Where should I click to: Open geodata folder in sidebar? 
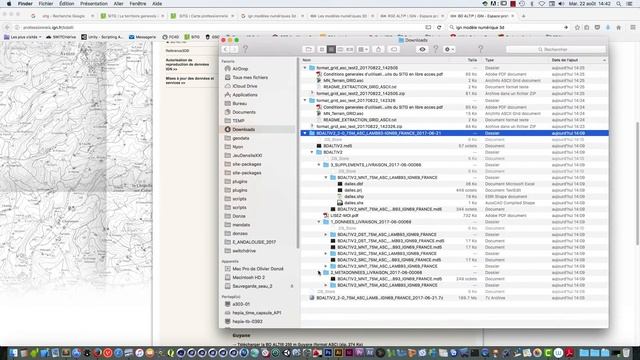pos(241,138)
